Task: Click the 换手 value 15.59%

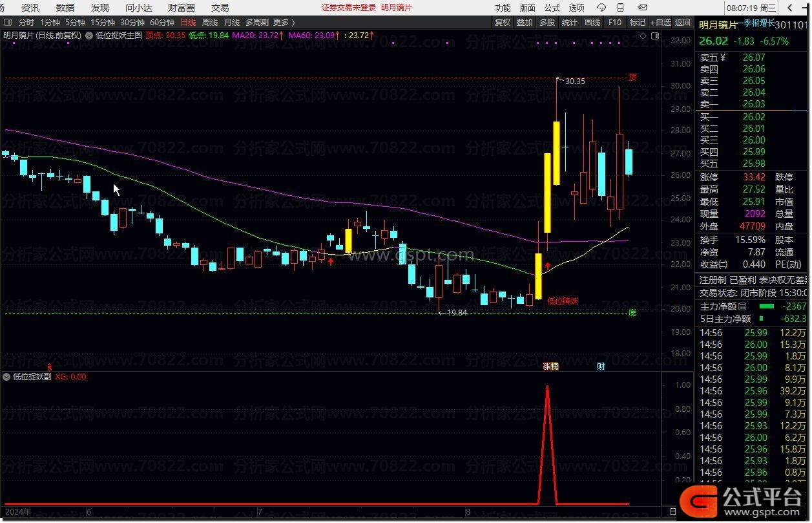Action: [750, 240]
